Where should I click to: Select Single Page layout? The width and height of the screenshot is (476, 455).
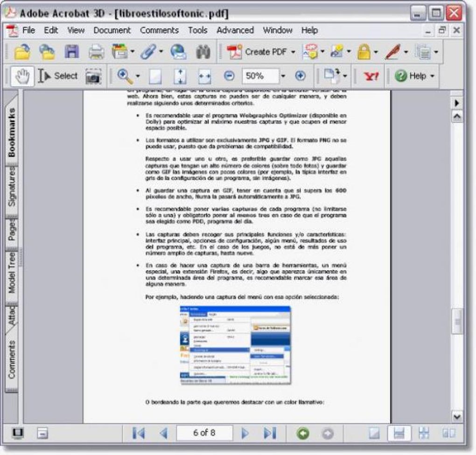coord(374,433)
